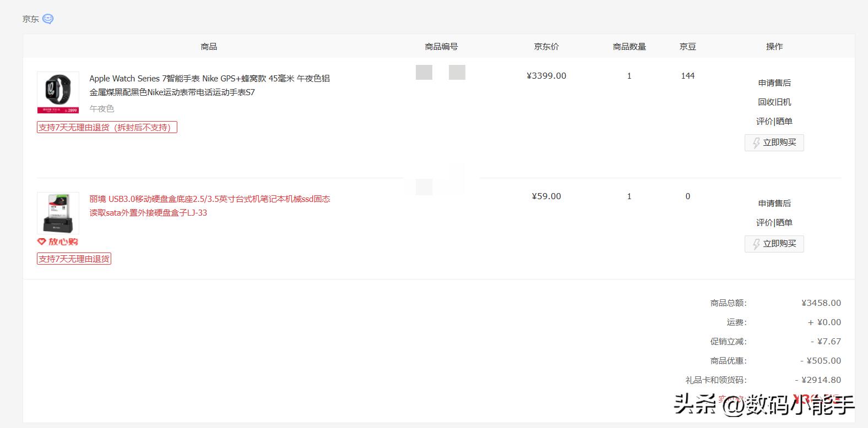Screen dimensions: 868x428
Task: Click the 商品优惠 - ¥505.00 amount
Action: coord(821,361)
